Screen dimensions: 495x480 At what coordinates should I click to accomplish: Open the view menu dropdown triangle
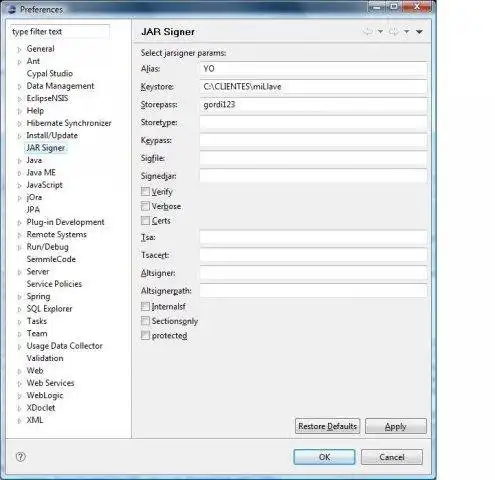pos(419,32)
